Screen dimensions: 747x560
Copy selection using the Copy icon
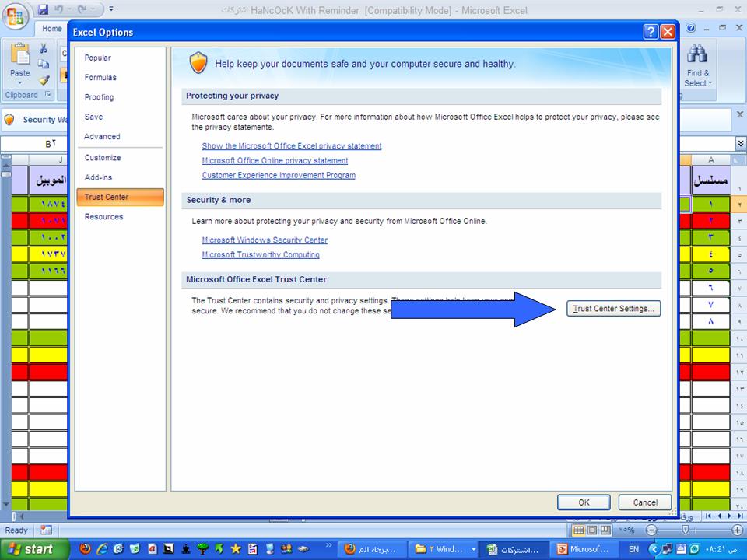point(44,64)
